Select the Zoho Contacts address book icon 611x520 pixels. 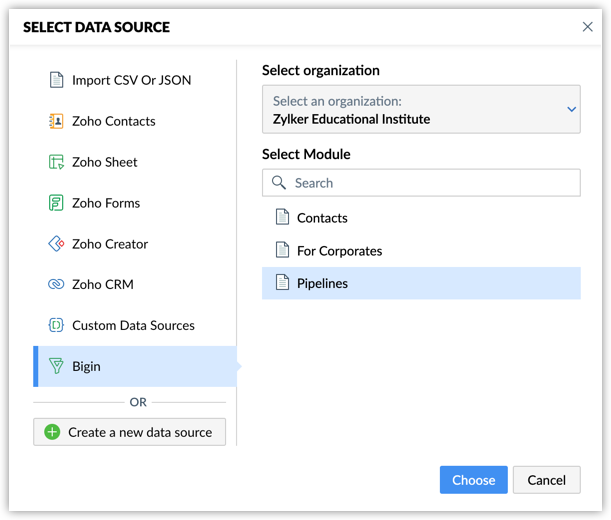(56, 121)
